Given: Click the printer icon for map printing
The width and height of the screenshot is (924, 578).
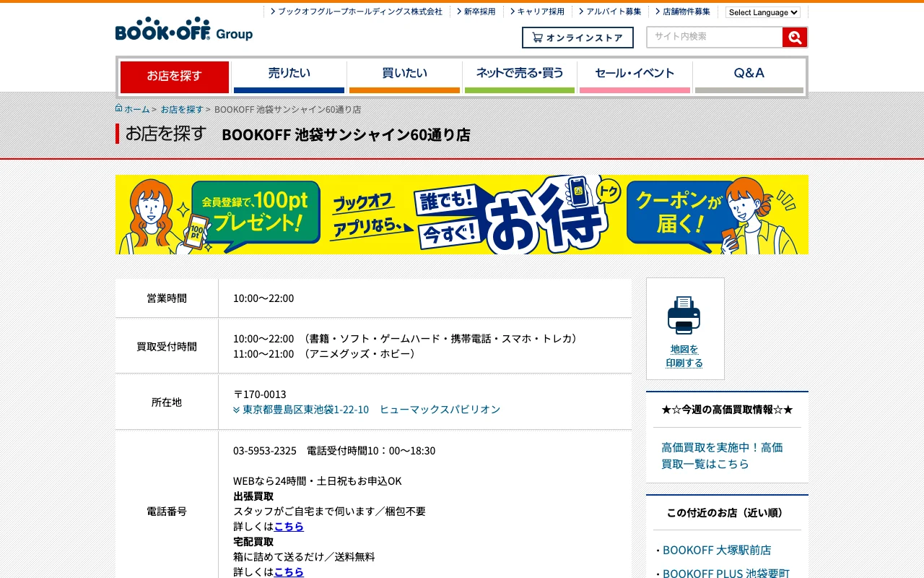Looking at the screenshot, I should (x=684, y=315).
